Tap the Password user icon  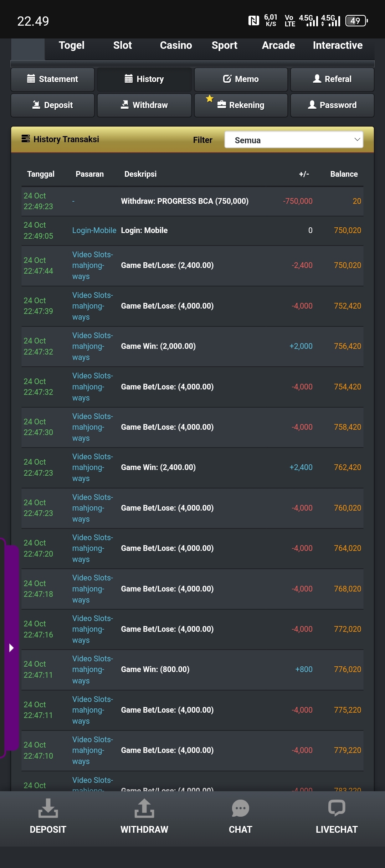(312, 105)
